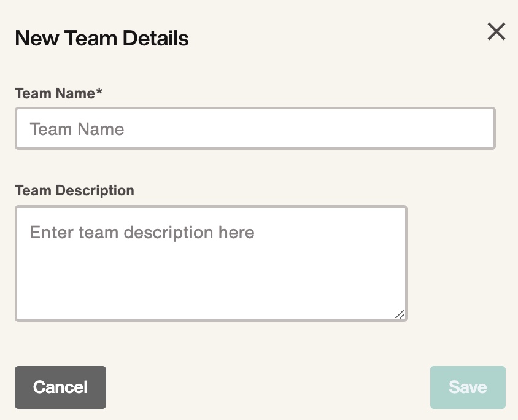Place cursor in the team name box
This screenshot has height=420, width=518.
pos(255,128)
